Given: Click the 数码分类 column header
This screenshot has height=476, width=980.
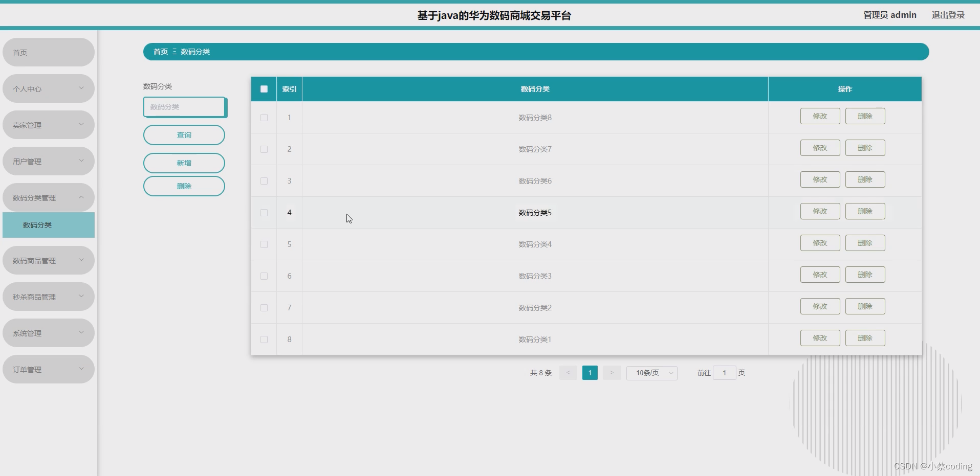Looking at the screenshot, I should pos(535,89).
